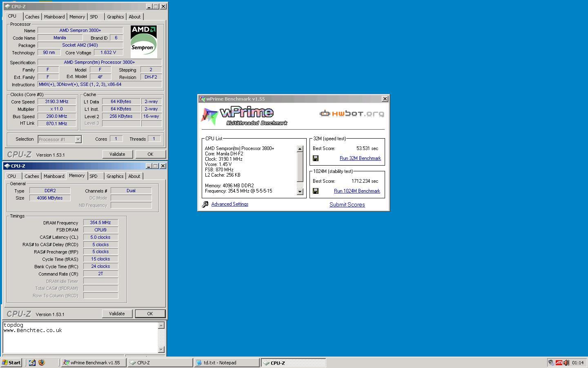Click the wPrime logo icon
The width and height of the screenshot is (588, 368).
tap(209, 117)
